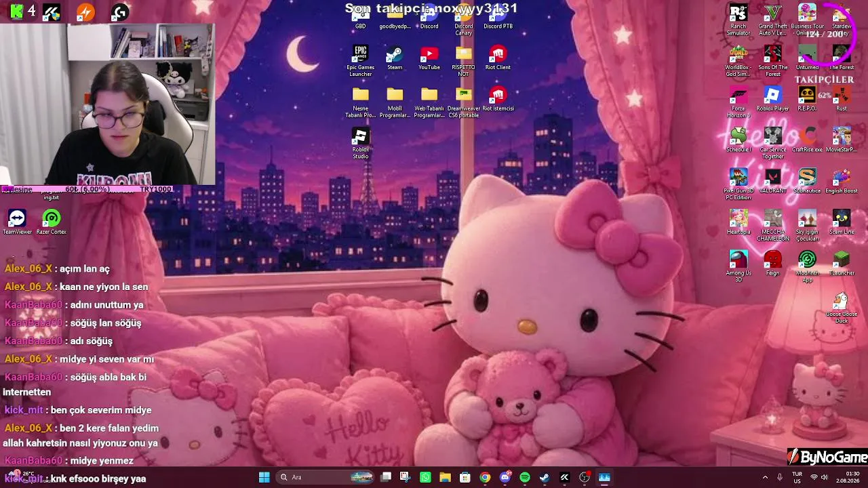Open Spotify from the taskbar
The image size is (868, 488).
coord(524,477)
